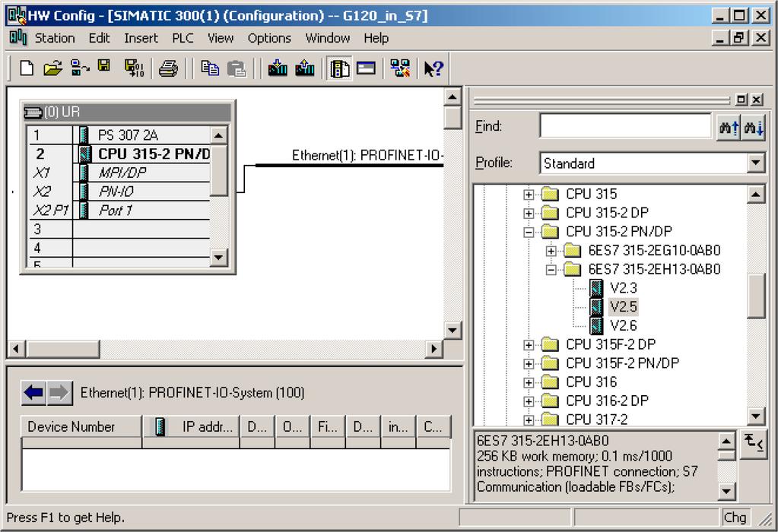Close the hardware catalog pane
Image resolution: width=778 pixels, height=532 pixels.
[x=757, y=99]
